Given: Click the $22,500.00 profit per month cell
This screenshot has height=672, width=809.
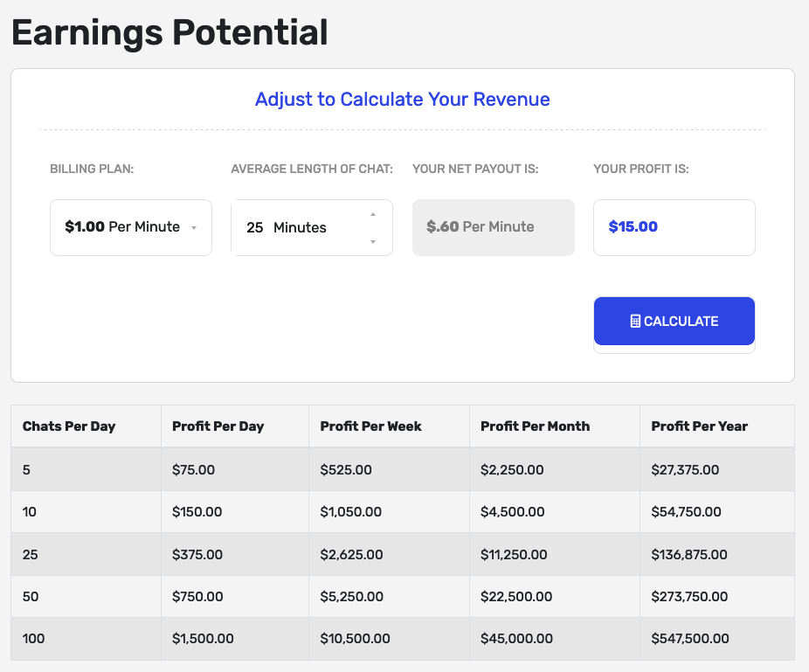Looking at the screenshot, I should (x=555, y=596).
